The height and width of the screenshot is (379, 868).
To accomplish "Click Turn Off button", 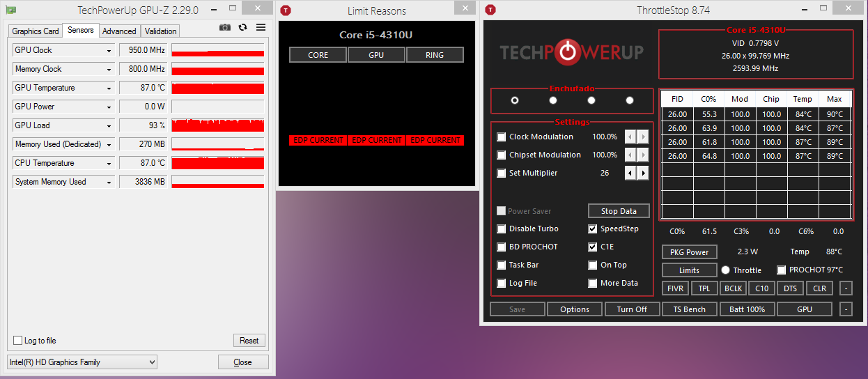I will (x=632, y=309).
